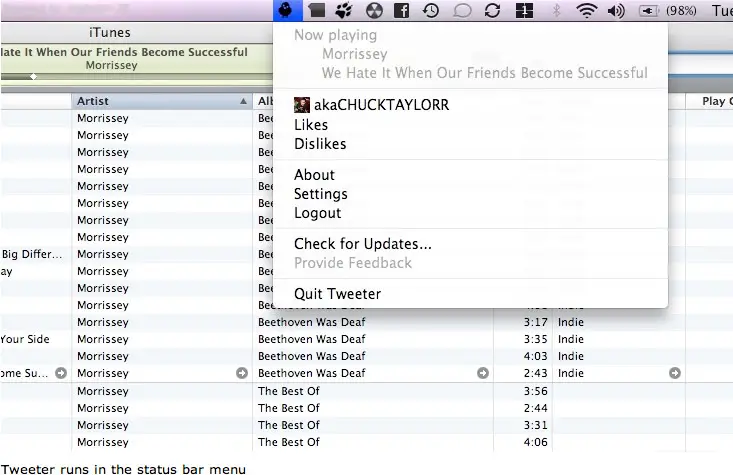Click the iTunes playback position diamond
Viewport: 733px width, 475px height.
[34, 76]
